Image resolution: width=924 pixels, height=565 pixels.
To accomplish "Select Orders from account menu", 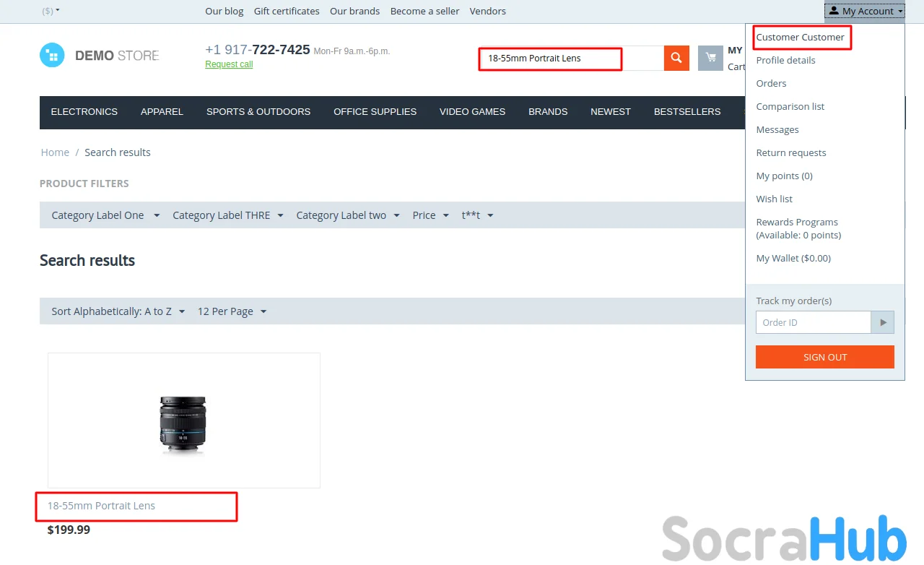I will [771, 83].
